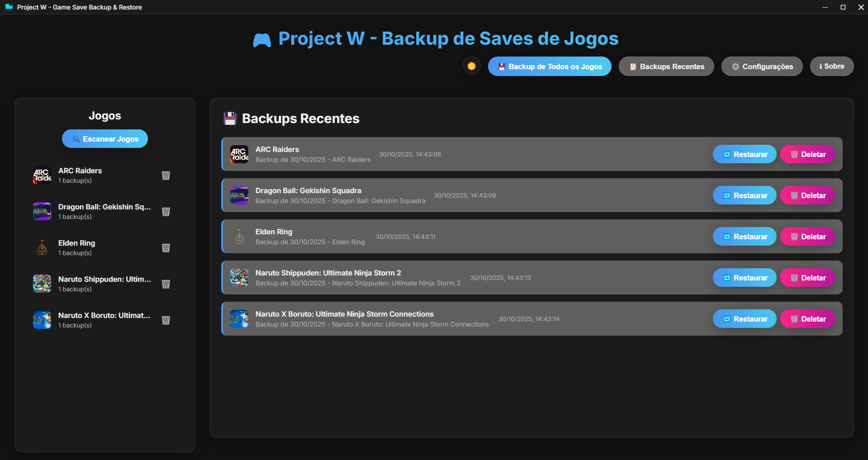Image resolution: width=868 pixels, height=460 pixels.
Task: Click timestamp 30/10/2025, 14:43:09
Action: [465, 195]
